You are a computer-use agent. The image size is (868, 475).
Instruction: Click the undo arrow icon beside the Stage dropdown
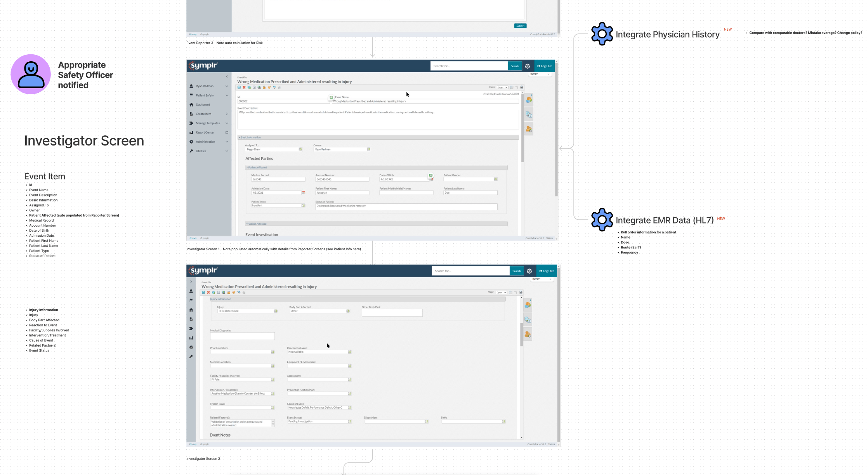coord(517,87)
